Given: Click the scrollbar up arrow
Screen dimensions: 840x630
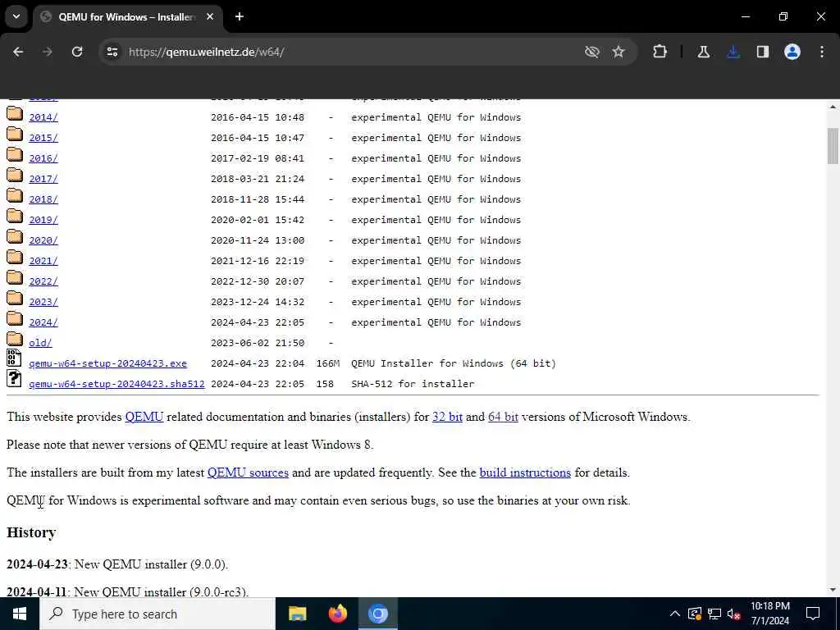Looking at the screenshot, I should pos(833,107).
